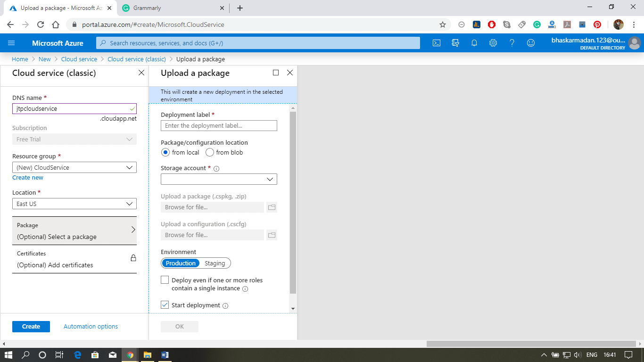
Task: Open the browser home page
Action: (56, 25)
